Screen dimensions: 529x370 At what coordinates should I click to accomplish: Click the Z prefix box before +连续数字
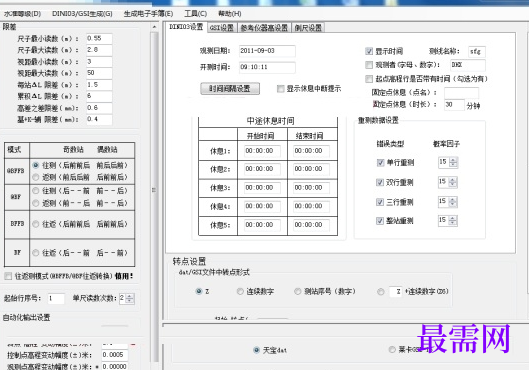pos(395,292)
